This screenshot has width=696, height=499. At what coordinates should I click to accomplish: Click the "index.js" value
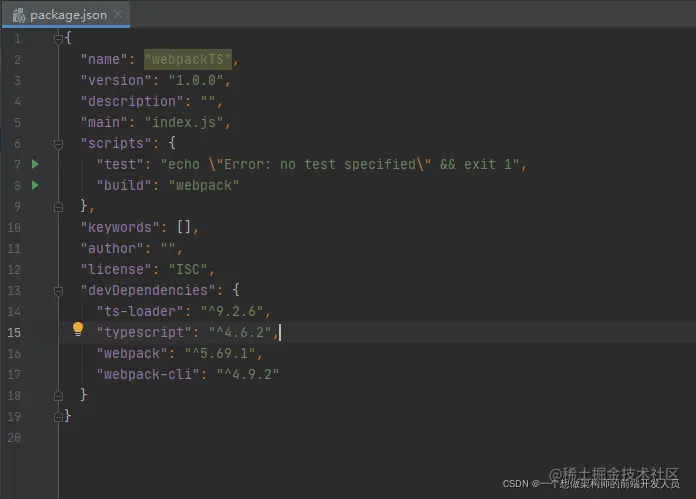click(184, 122)
